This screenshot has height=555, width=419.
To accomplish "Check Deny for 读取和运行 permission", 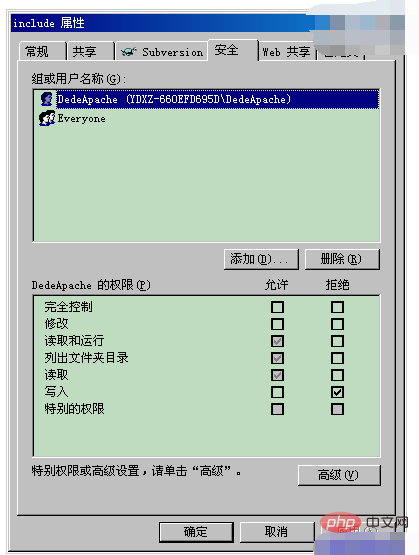I will pos(338,341).
